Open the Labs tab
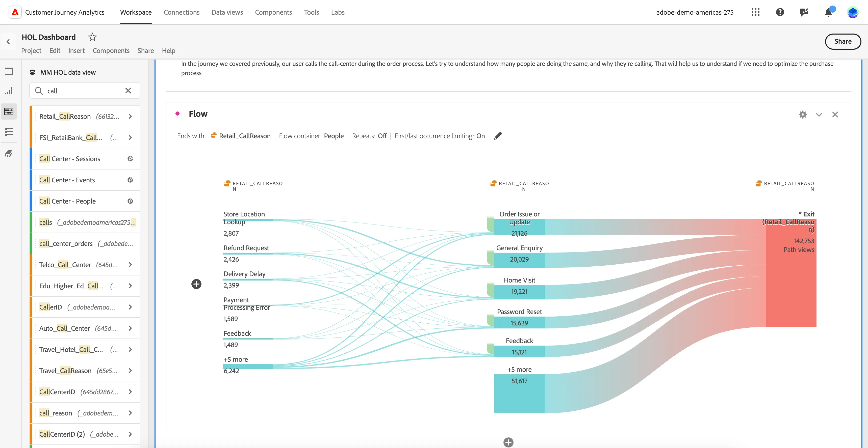 click(338, 12)
